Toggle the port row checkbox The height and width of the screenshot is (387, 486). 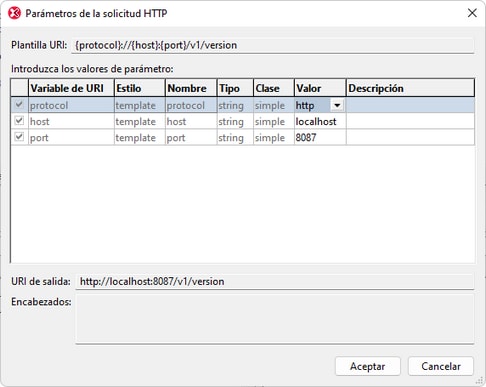(19, 137)
